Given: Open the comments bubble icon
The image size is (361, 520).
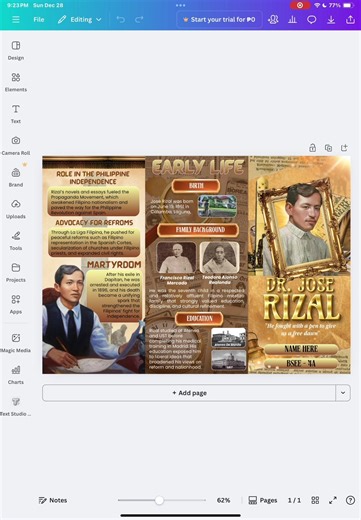Looking at the screenshot, I should point(311,20).
